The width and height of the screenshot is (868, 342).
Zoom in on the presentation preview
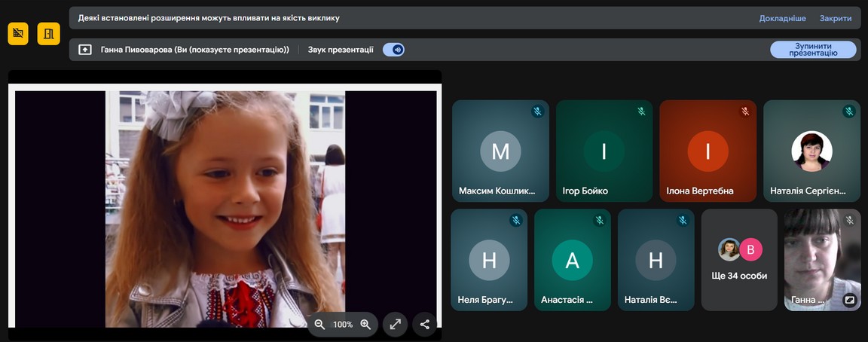tap(365, 324)
